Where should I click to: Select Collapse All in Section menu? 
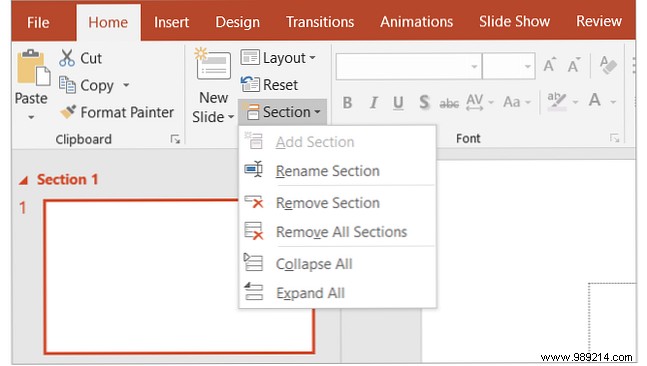point(337,264)
